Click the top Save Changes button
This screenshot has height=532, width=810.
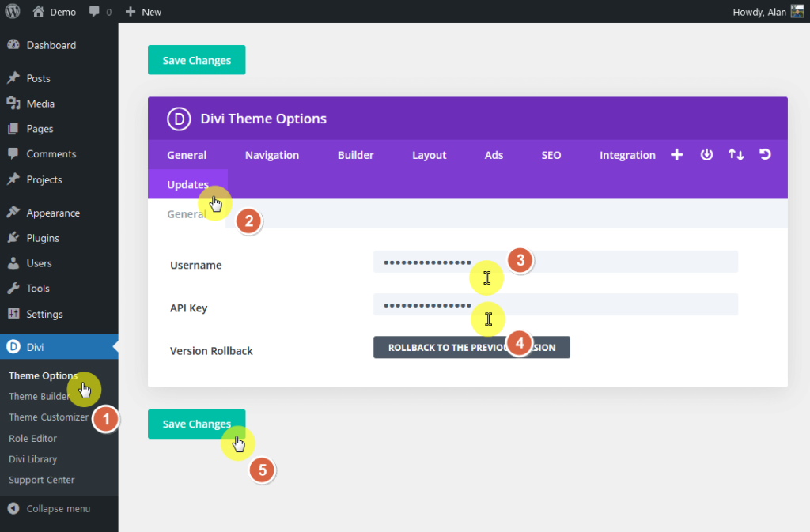coord(196,60)
